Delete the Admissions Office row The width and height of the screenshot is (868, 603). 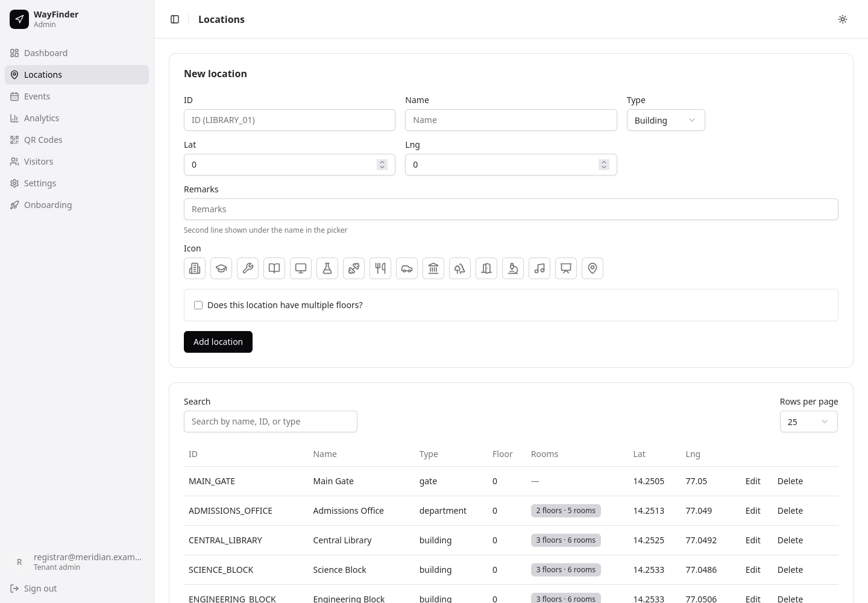(x=790, y=511)
